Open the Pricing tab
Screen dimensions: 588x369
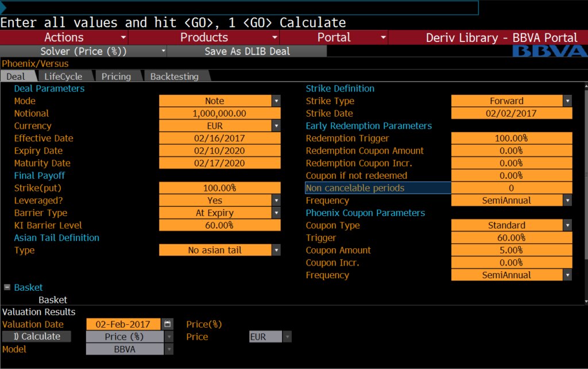pos(116,76)
